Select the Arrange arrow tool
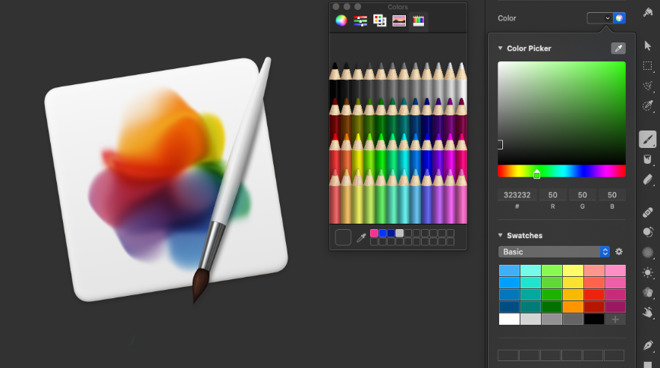660x368 pixels. pyautogui.click(x=648, y=45)
